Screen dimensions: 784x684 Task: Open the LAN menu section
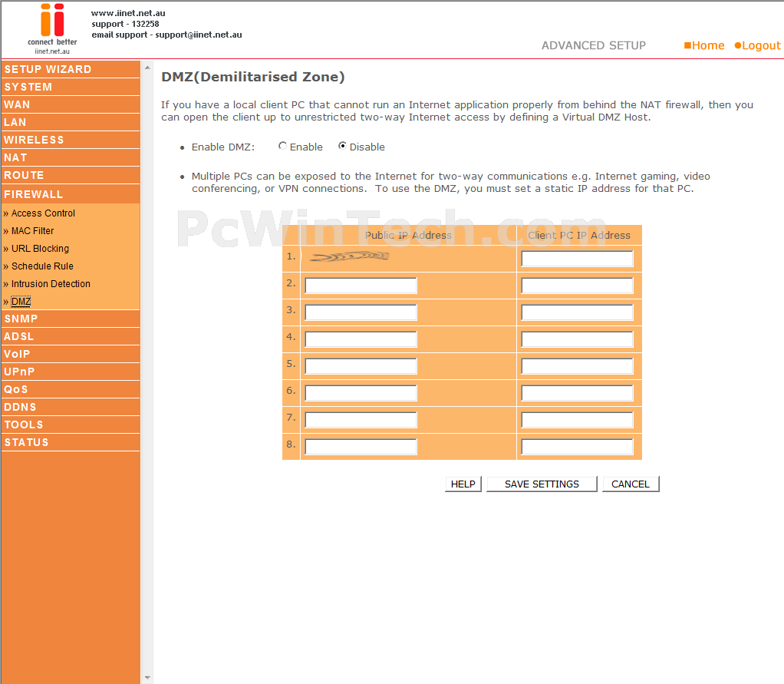click(x=71, y=122)
